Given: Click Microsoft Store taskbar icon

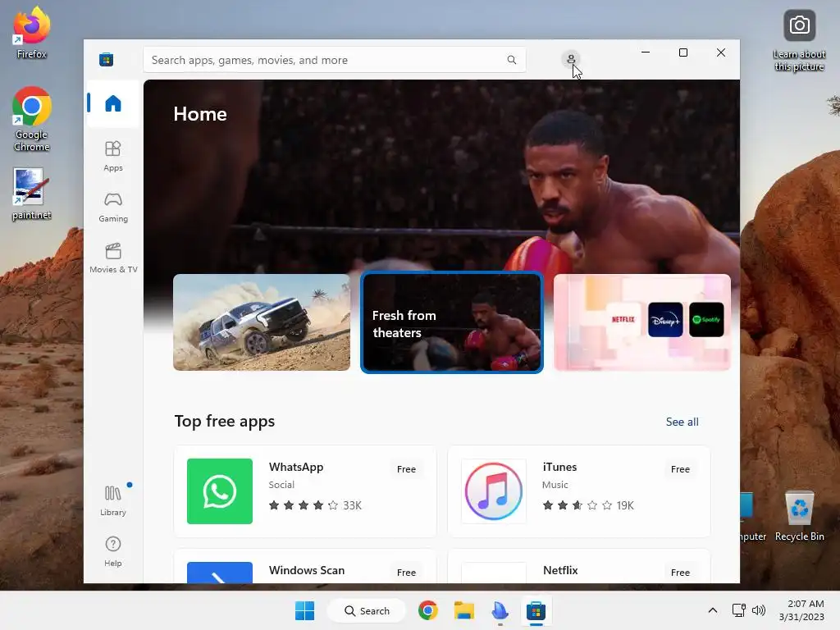Looking at the screenshot, I should [536, 610].
